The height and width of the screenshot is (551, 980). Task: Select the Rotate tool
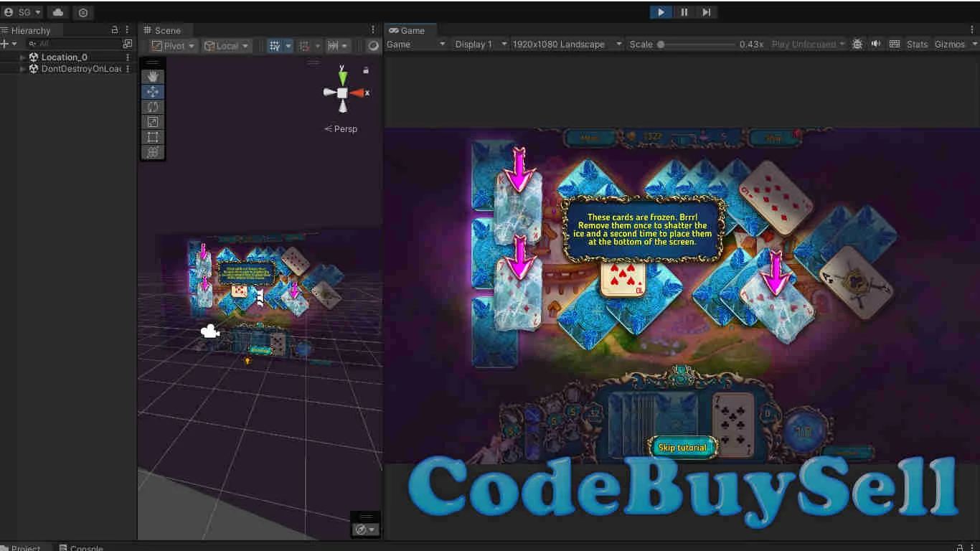point(153,107)
